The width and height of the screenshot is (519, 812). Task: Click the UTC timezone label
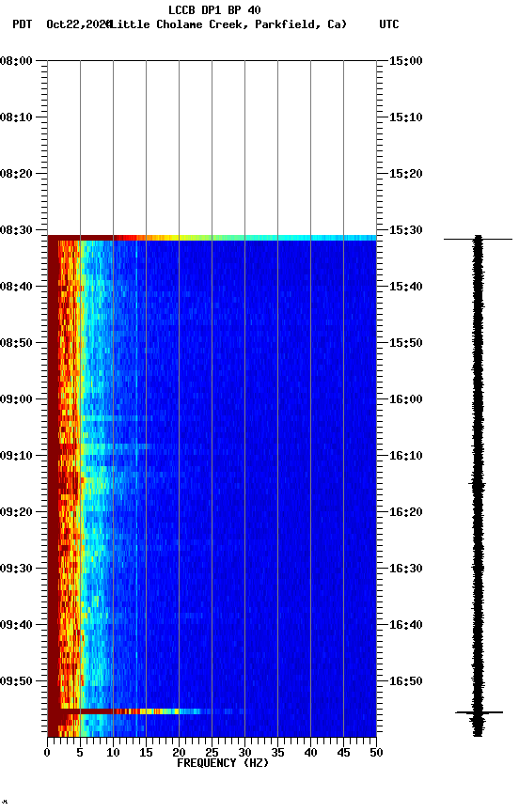coord(389,24)
